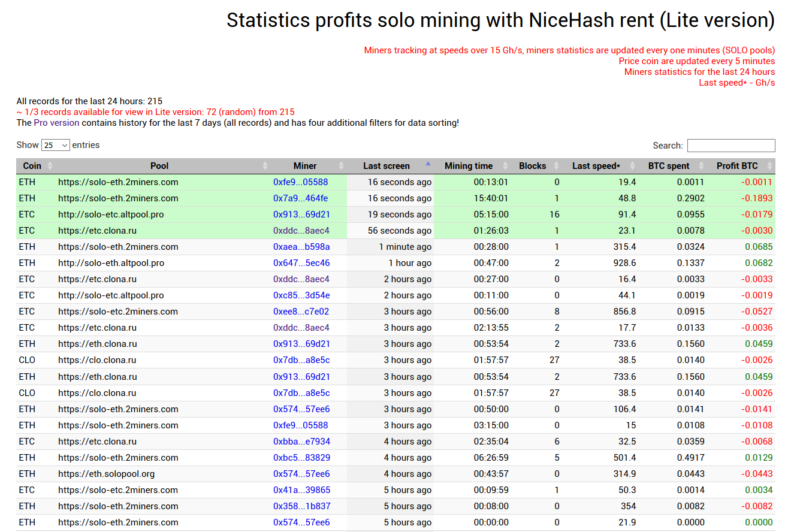Click blocks value 16
This screenshot has width=791, height=532.
554,214
